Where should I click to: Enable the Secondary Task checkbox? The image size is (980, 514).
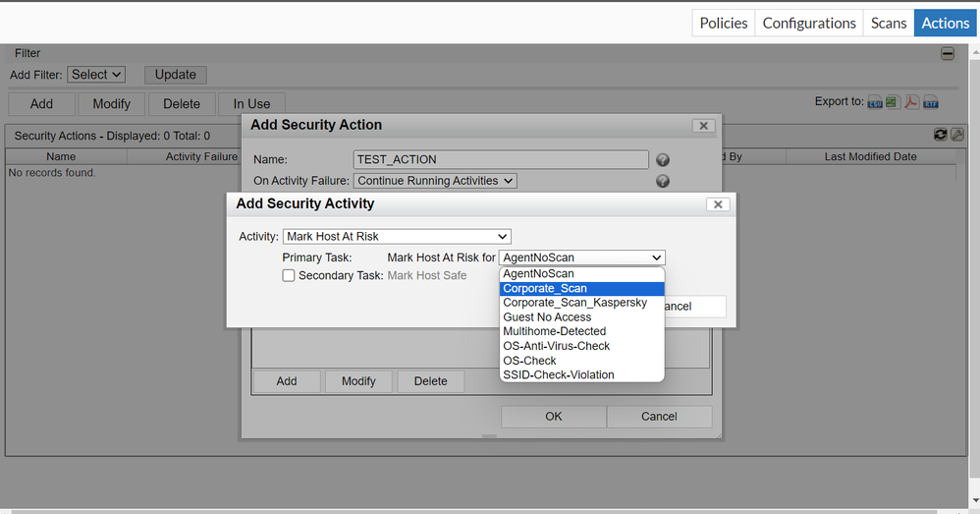pos(288,276)
